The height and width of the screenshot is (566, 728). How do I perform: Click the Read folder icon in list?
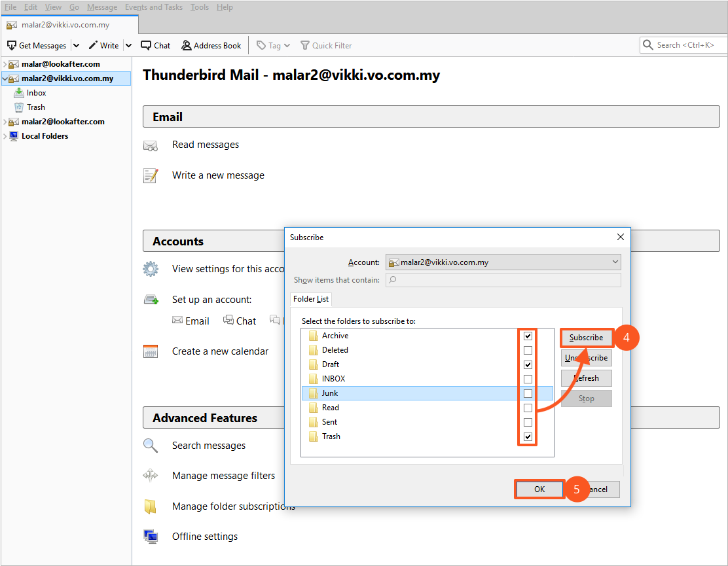[x=314, y=408]
